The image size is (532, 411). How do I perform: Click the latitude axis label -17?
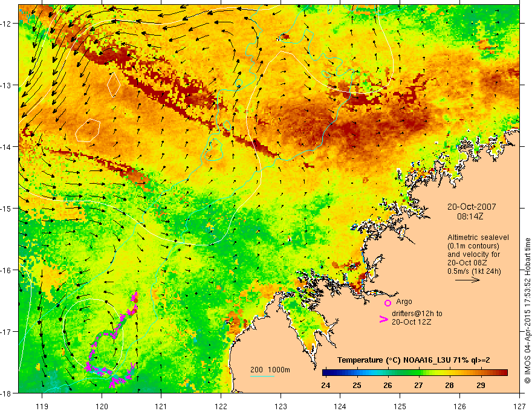(7, 331)
